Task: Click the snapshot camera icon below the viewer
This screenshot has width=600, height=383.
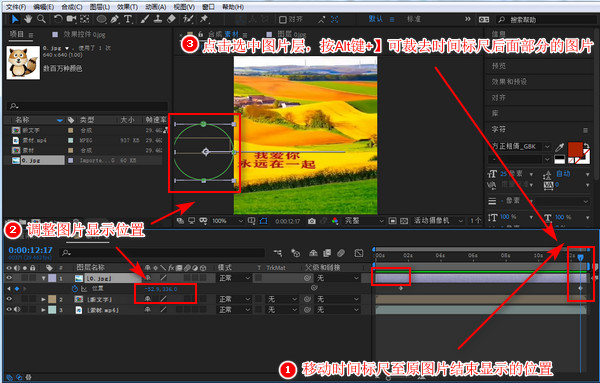Action: click(x=312, y=221)
